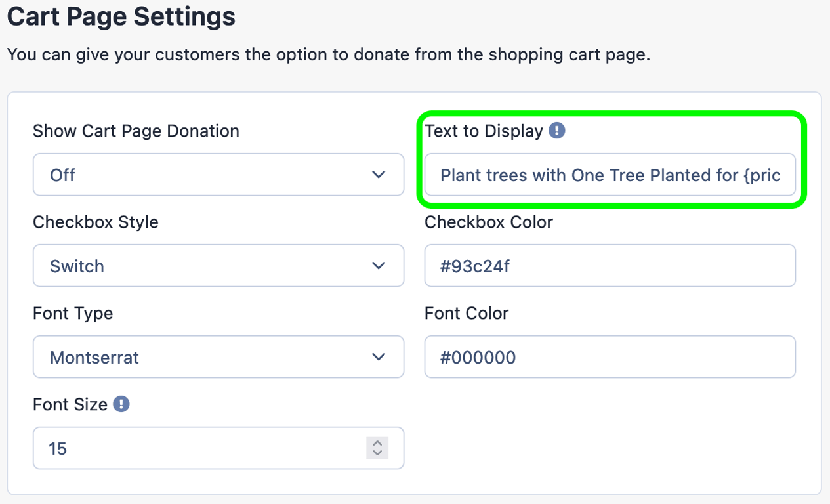
Task: Click the Font Color field with #000000
Action: coord(610,357)
